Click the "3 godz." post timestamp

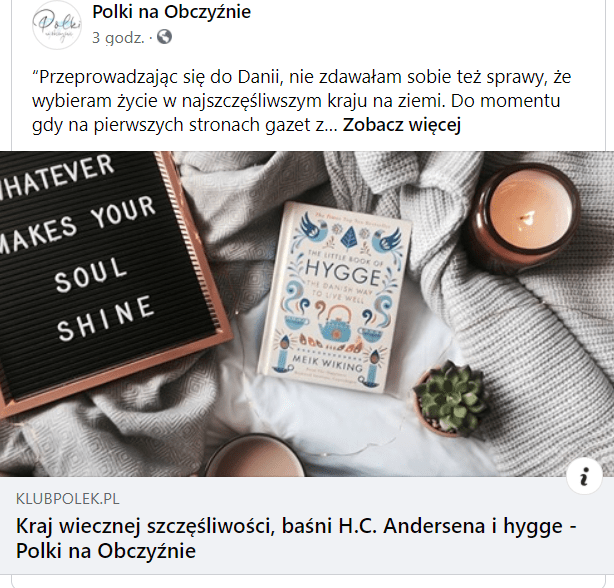(118, 38)
